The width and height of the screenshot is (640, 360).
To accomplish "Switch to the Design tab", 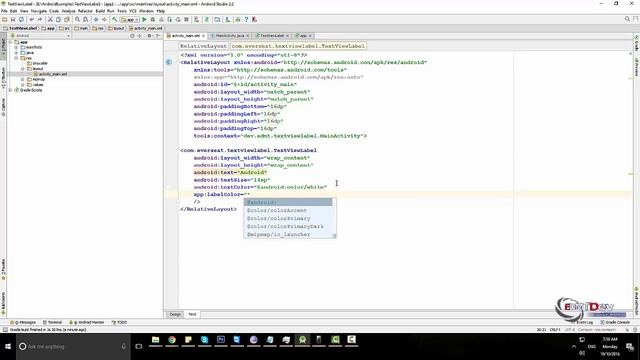I will pos(175,314).
